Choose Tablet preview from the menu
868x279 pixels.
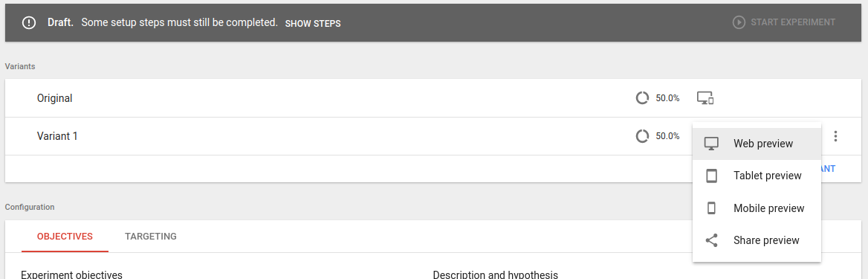(757, 176)
